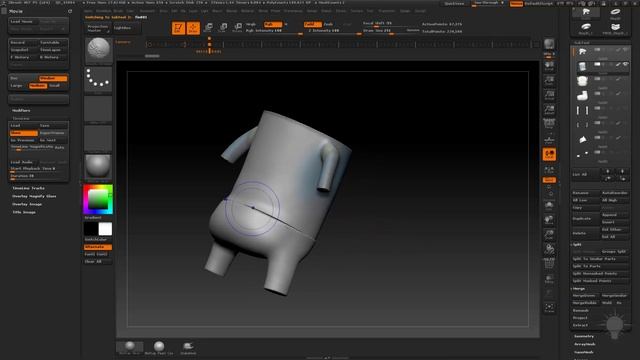Open the Render menu
Screen dimensions: 640x360
click(312, 11)
